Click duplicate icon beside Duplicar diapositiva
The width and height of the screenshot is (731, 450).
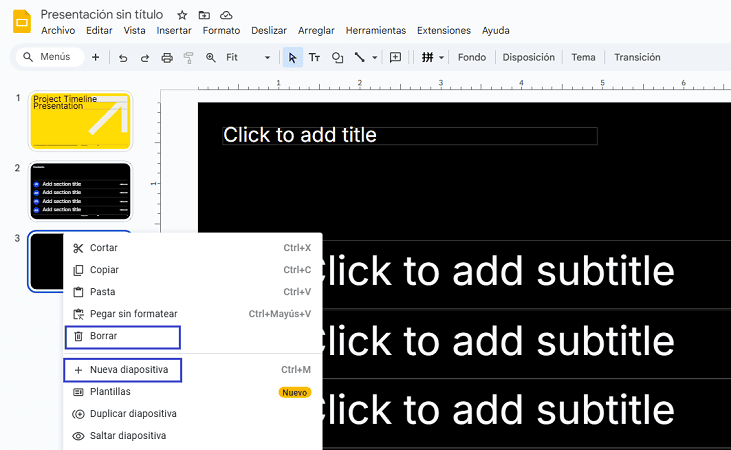click(x=78, y=414)
